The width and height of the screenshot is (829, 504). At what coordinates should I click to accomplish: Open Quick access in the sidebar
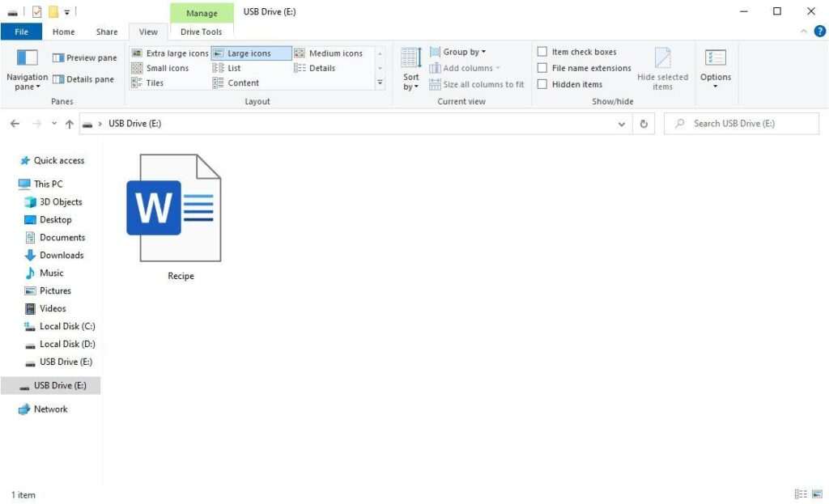pos(53,161)
